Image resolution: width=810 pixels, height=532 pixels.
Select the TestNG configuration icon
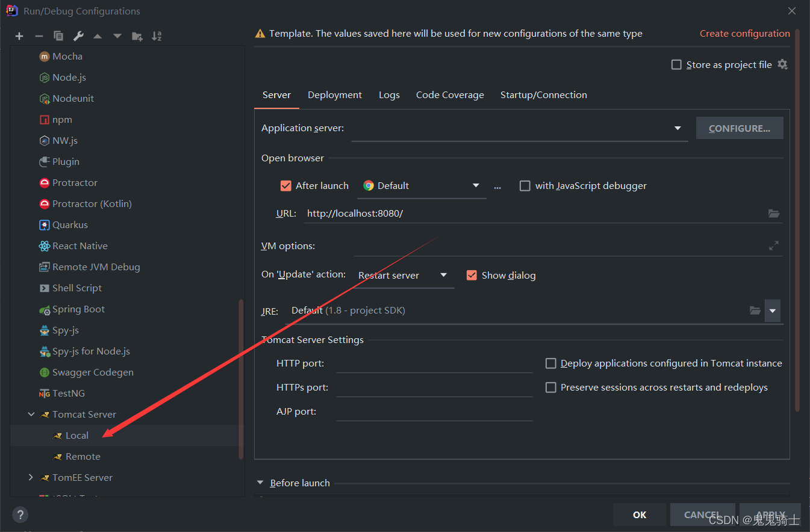(44, 394)
